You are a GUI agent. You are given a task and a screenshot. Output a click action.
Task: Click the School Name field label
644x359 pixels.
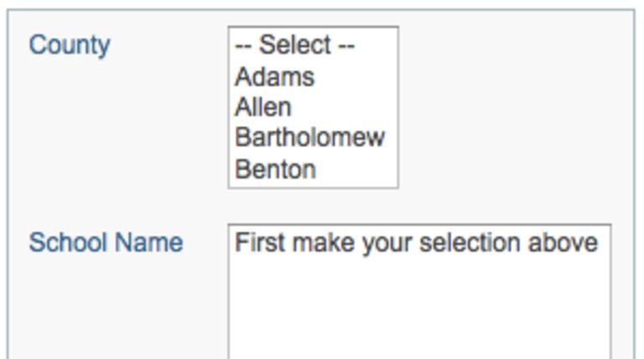pos(106,243)
